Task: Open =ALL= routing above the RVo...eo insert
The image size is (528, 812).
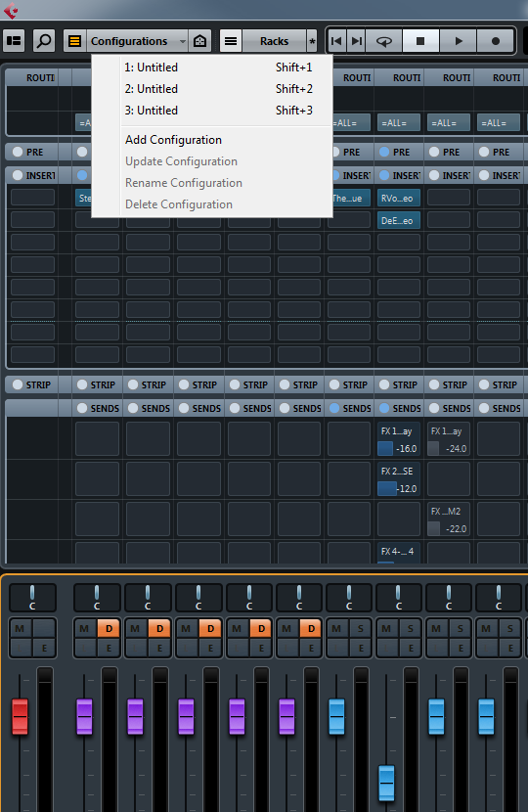Action: pos(398,122)
